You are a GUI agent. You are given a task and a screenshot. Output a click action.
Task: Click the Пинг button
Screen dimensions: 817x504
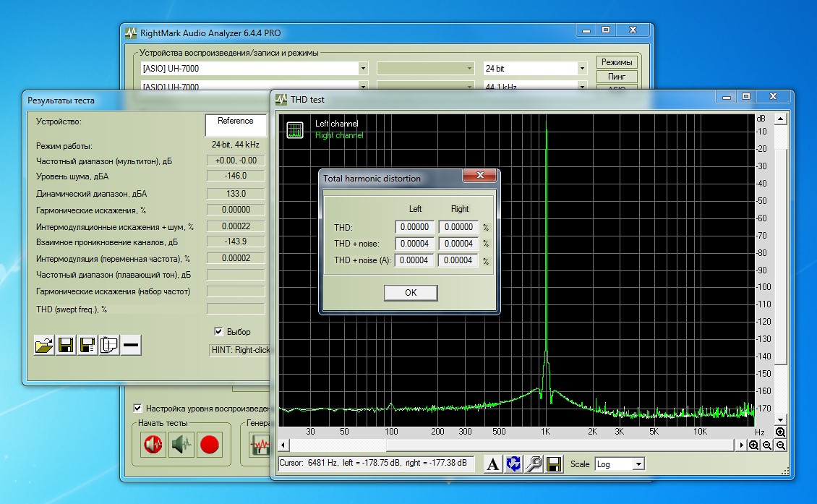[x=617, y=76]
